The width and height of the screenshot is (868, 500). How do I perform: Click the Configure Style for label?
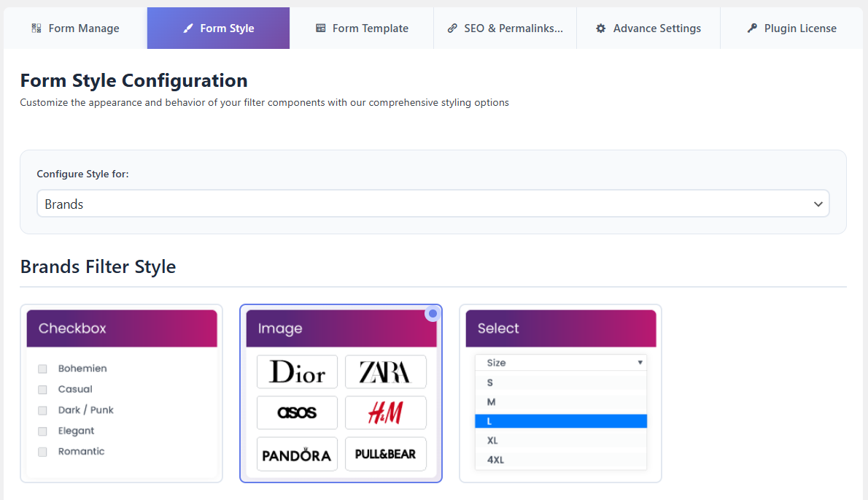tap(82, 174)
